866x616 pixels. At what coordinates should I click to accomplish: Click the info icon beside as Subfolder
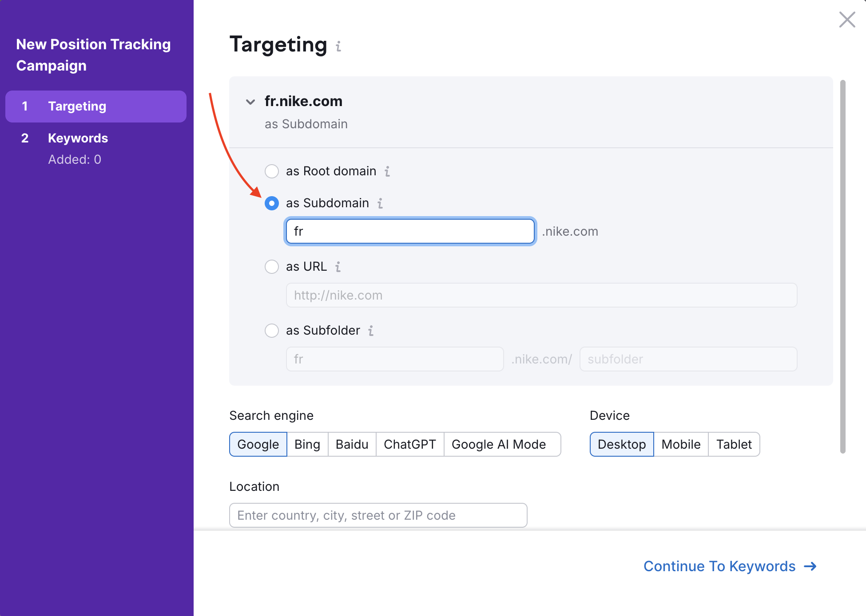[x=371, y=331]
